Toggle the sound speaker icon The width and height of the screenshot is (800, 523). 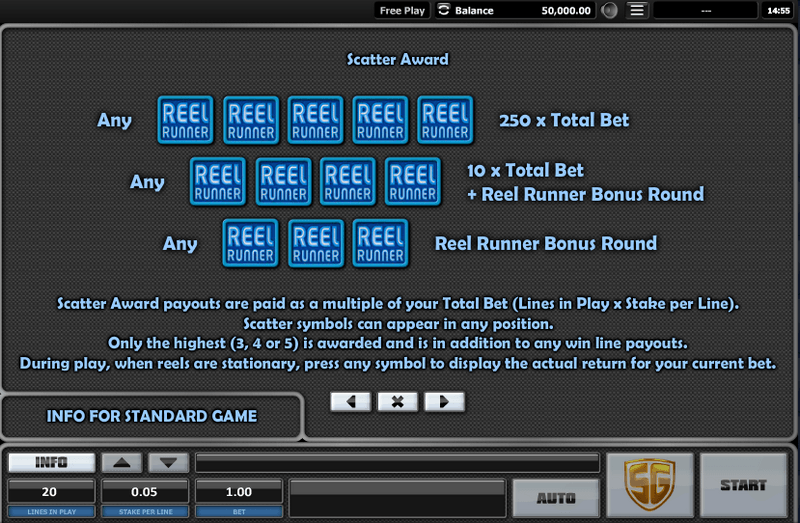point(609,10)
